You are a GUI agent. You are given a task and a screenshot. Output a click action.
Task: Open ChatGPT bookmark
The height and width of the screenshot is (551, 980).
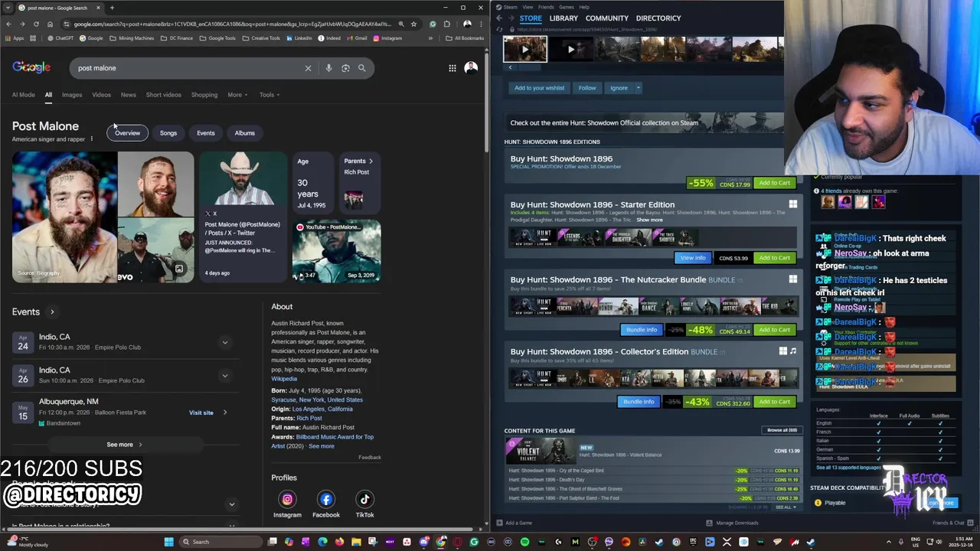60,38
